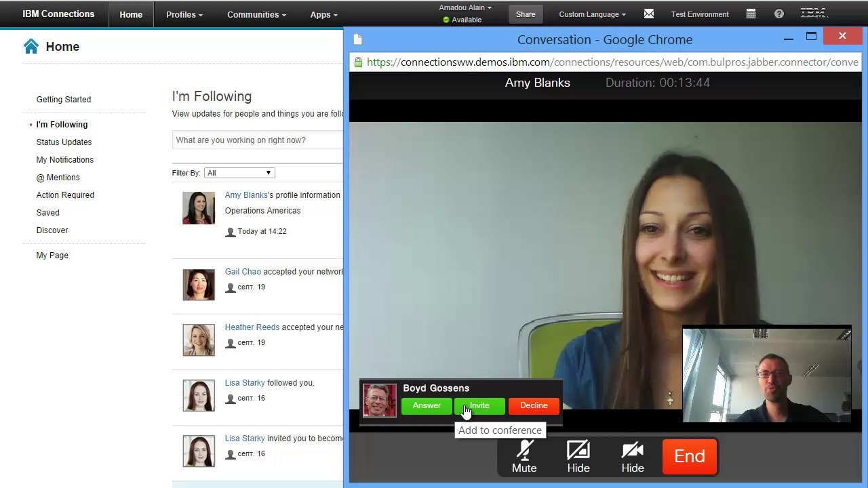Screen dimensions: 868x488
Task: Answer the call from Boyd Gossens
Action: point(427,405)
